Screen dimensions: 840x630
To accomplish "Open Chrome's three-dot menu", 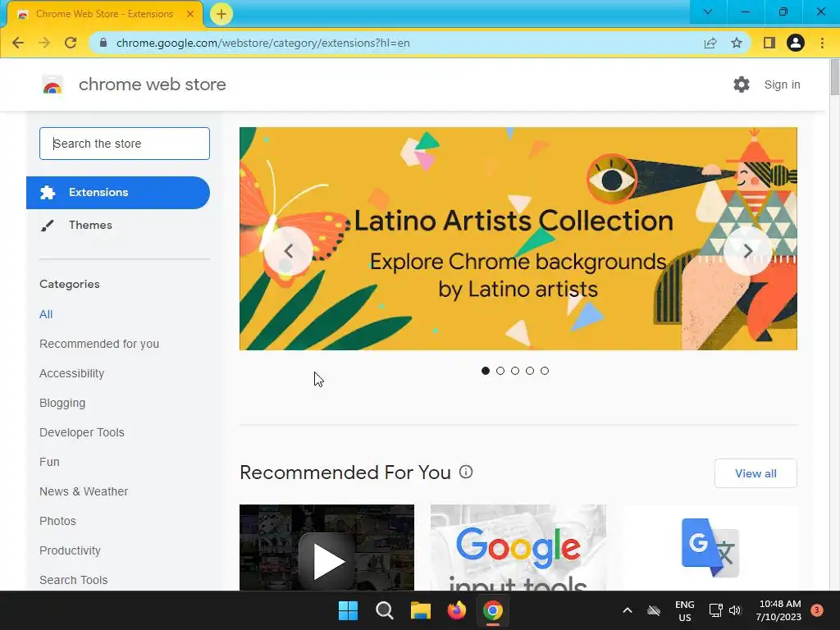I will (822, 43).
